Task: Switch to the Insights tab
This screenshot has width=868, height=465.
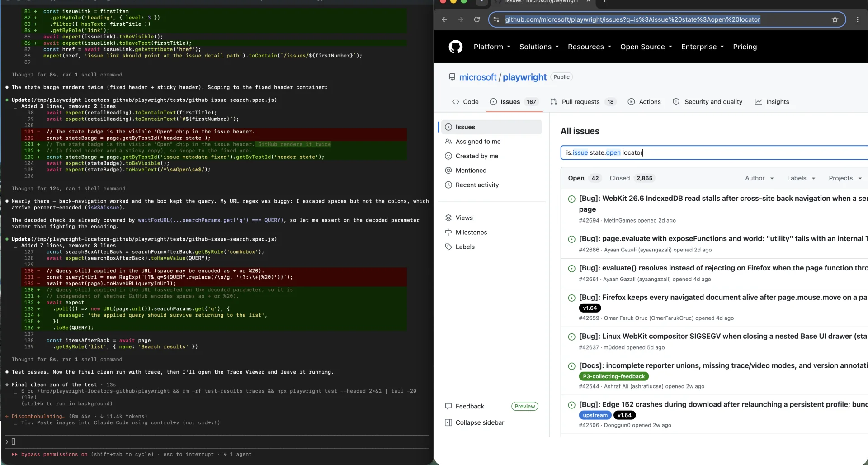Action: pos(772,102)
